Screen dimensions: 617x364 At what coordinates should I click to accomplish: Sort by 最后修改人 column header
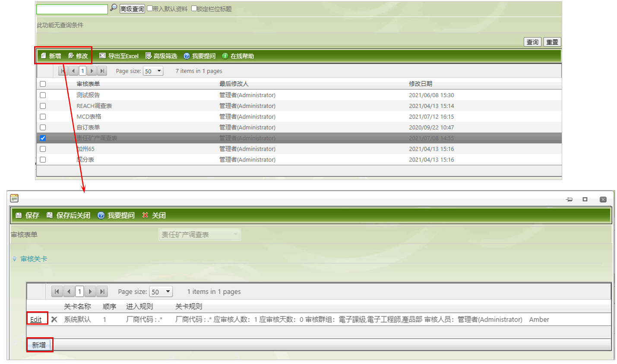pyautogui.click(x=234, y=84)
